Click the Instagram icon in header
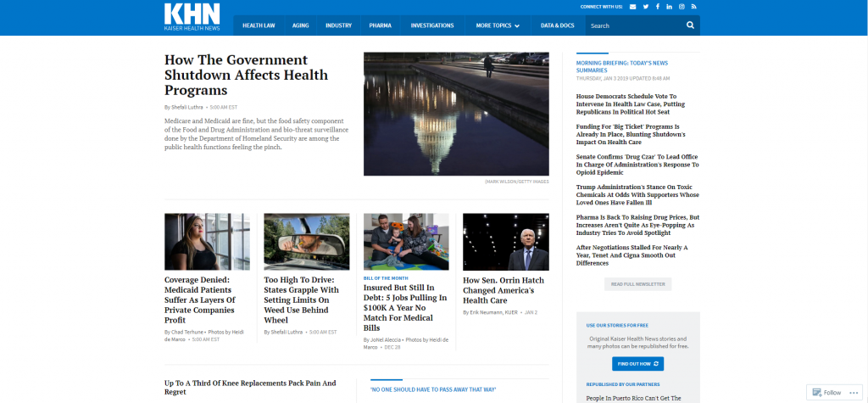Viewport: 868px width, 403px height. [x=682, y=6]
